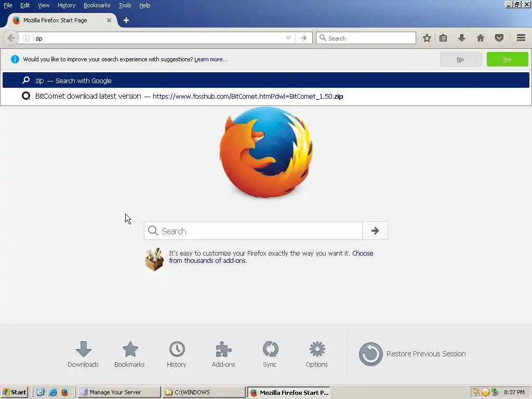532x399 pixels.
Task: Click the magnifier icon in toolbar search box
Action: point(323,38)
